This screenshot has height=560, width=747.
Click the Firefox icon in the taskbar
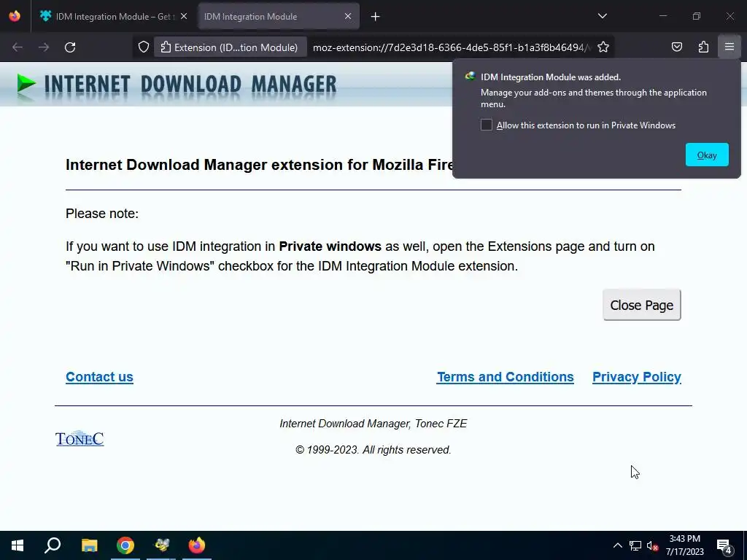tap(197, 545)
